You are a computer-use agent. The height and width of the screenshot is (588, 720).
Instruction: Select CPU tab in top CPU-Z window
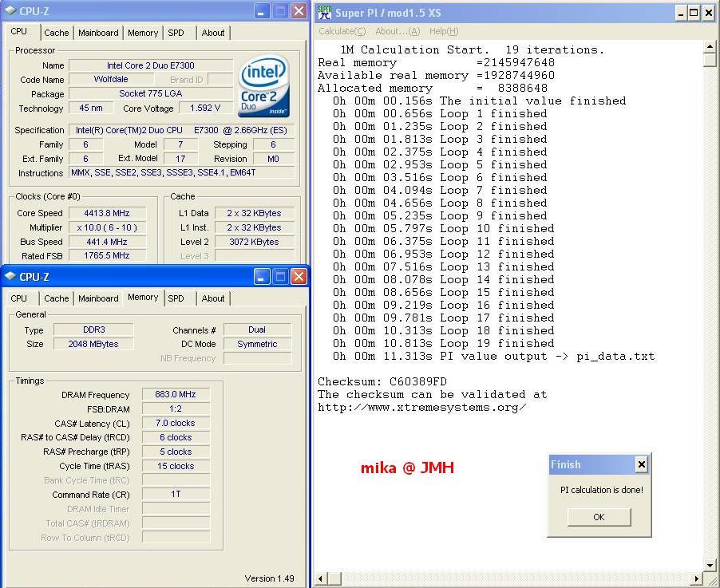coord(19,31)
